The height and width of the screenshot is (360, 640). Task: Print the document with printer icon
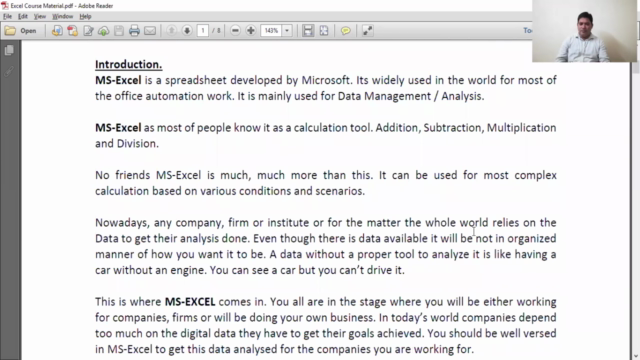pyautogui.click(x=134, y=31)
